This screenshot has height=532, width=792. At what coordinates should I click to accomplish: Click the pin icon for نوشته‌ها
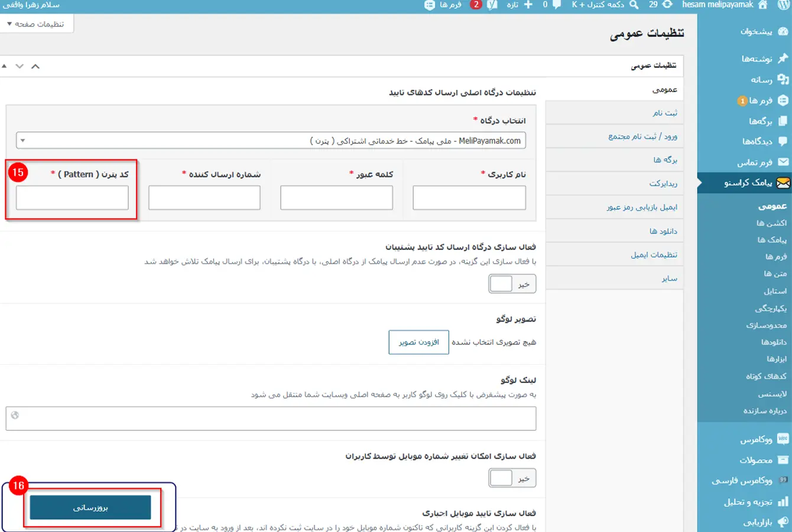pyautogui.click(x=783, y=58)
